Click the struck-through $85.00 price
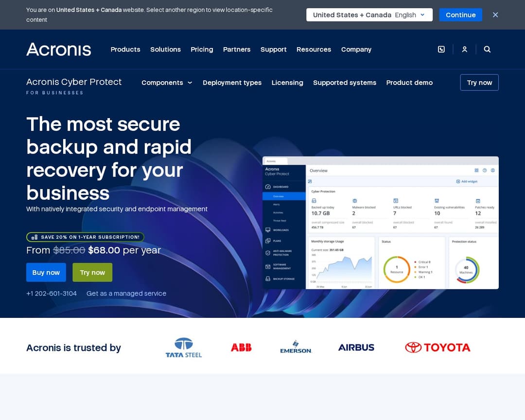Screen dimensions: 525x420 [x=70, y=250]
